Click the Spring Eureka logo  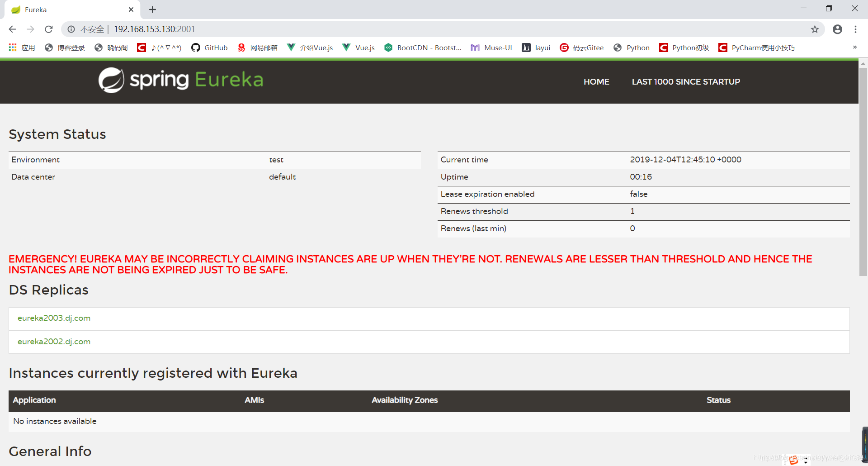click(181, 80)
